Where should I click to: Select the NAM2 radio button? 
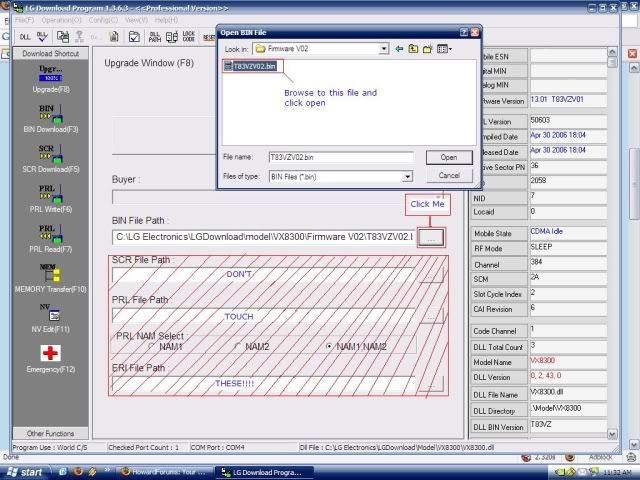(x=238, y=347)
